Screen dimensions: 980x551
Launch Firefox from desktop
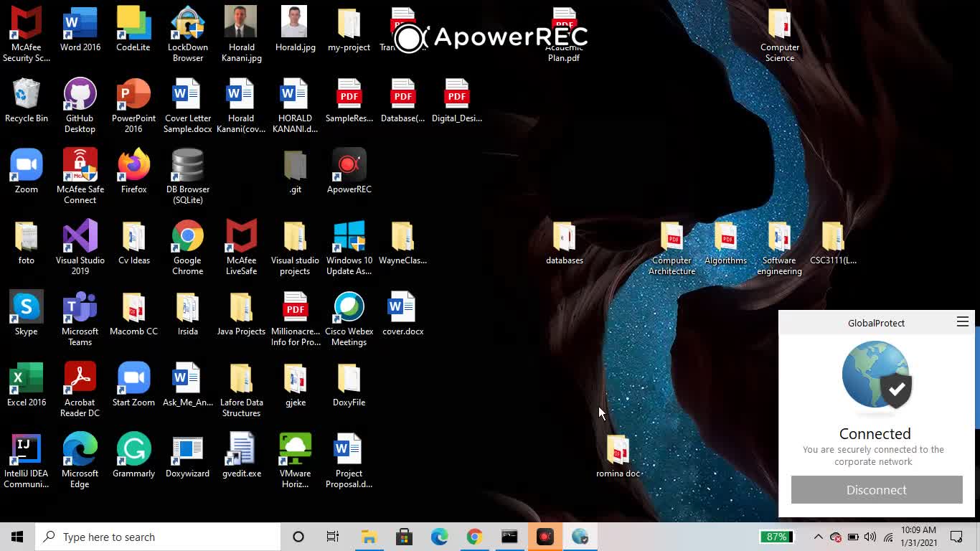click(x=133, y=171)
